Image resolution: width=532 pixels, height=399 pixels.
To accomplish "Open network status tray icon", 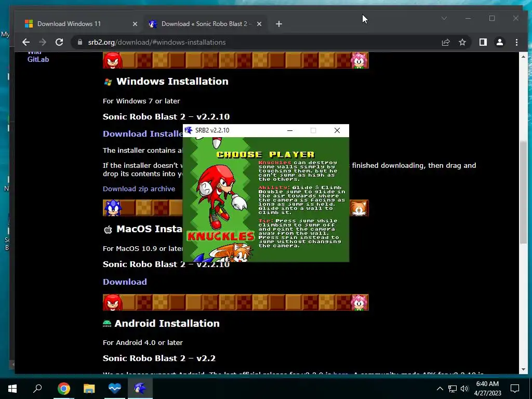I will tap(453, 389).
